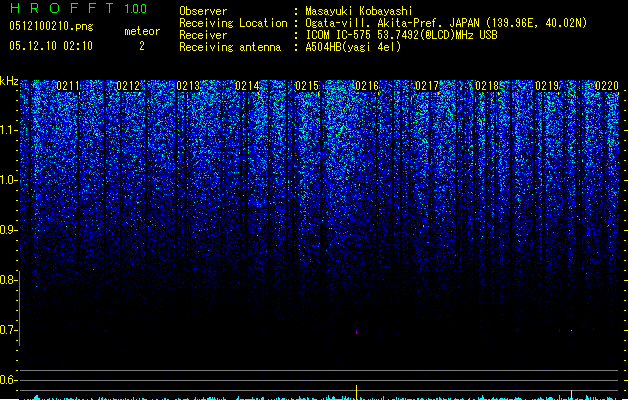The image size is (629, 400).
Task: Click the version number 1.00
Action: (x=135, y=8)
